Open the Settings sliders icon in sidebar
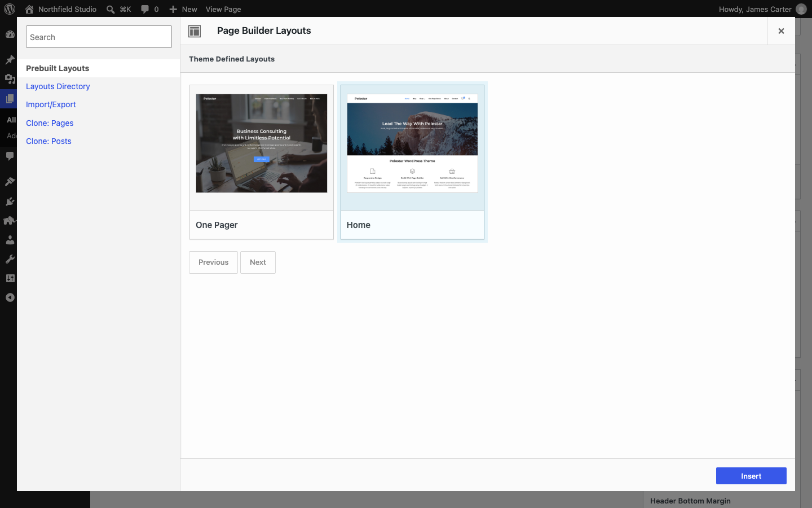This screenshot has height=508, width=812. 10,278
